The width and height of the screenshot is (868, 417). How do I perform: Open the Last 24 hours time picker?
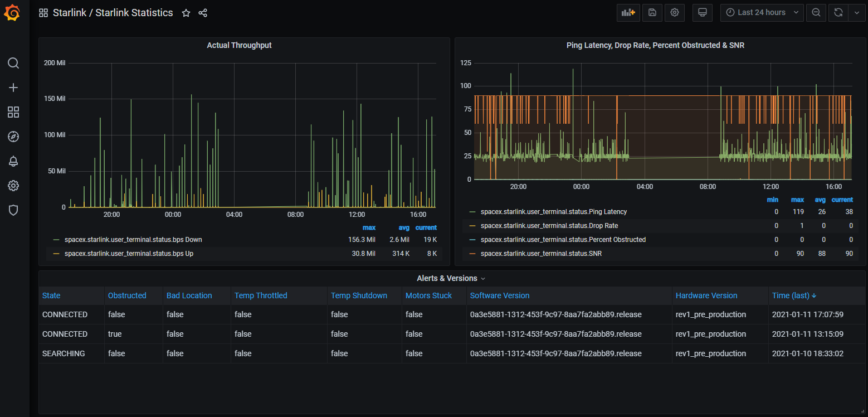pos(762,13)
